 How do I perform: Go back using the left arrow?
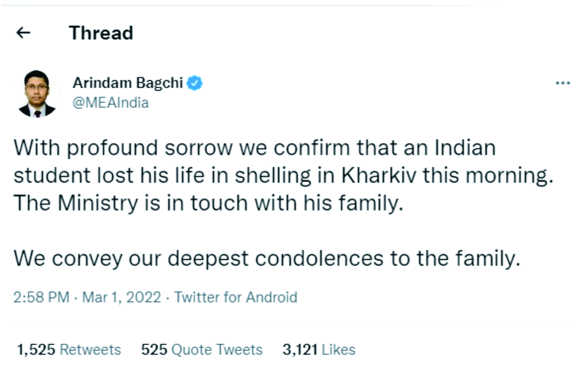click(x=23, y=33)
